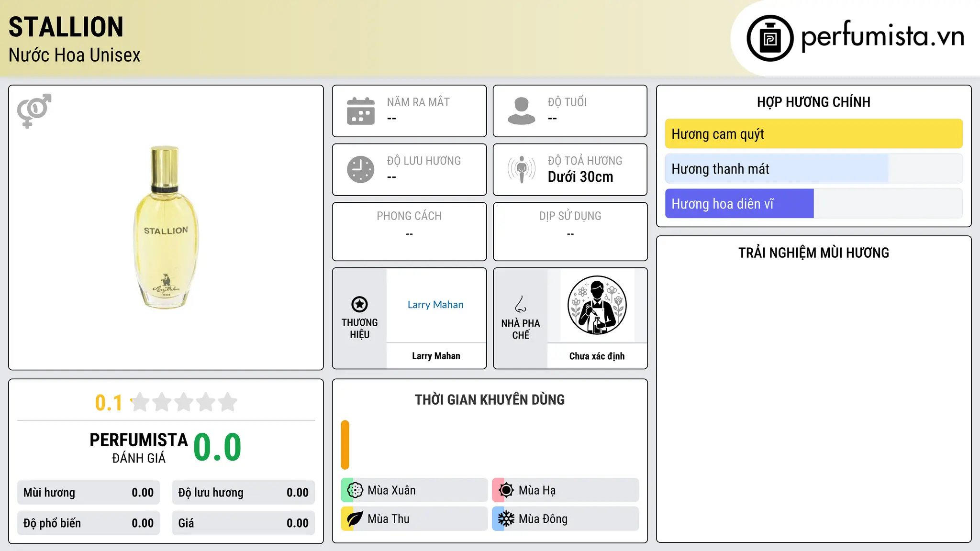The width and height of the screenshot is (980, 551).
Task: Click the clock icon for Độ lưu hương
Action: point(361,169)
